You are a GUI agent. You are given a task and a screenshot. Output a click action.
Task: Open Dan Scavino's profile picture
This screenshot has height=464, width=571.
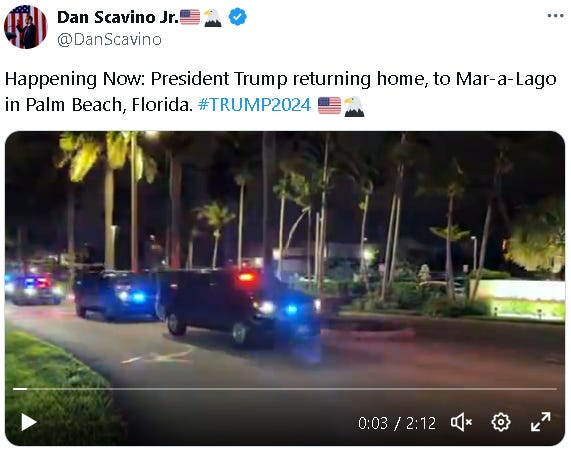25,27
